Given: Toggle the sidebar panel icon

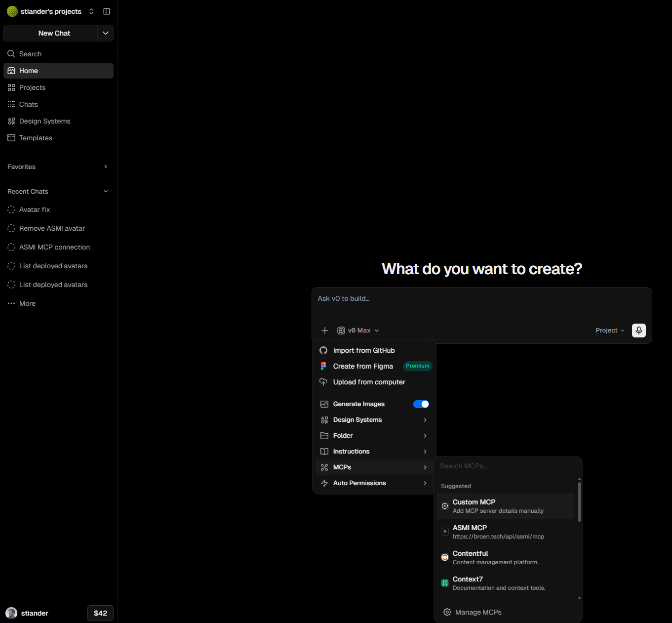Looking at the screenshot, I should pyautogui.click(x=107, y=11).
